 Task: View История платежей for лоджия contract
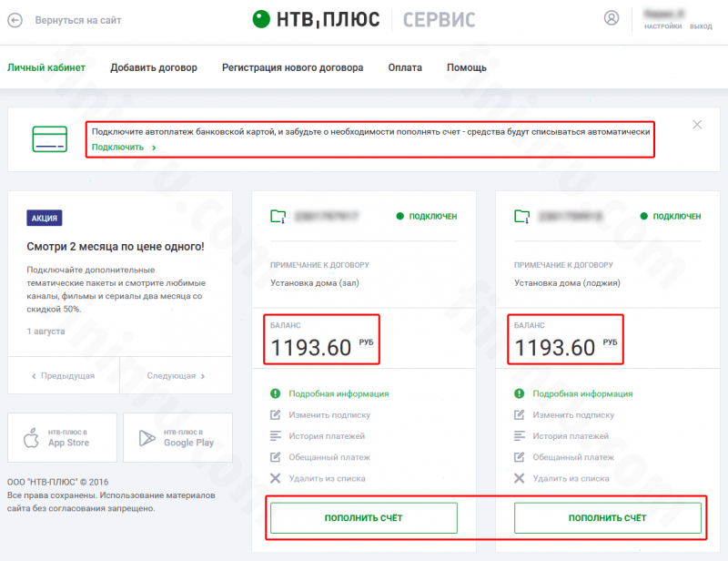571,436
